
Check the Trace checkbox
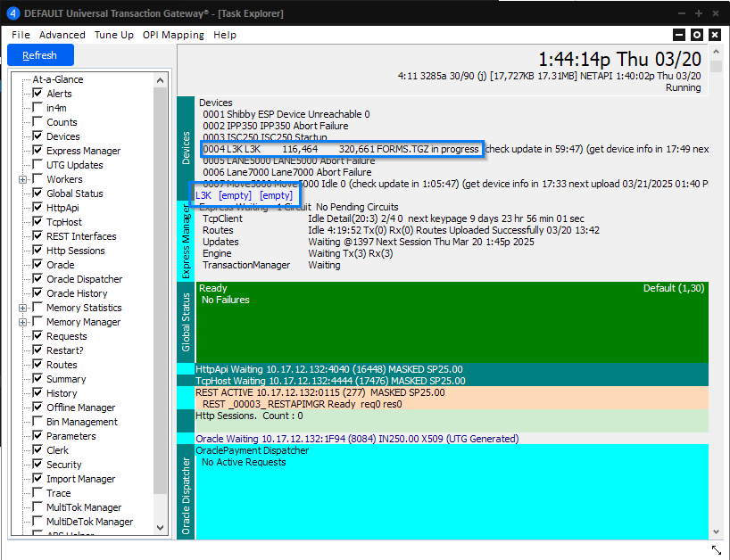tap(37, 493)
